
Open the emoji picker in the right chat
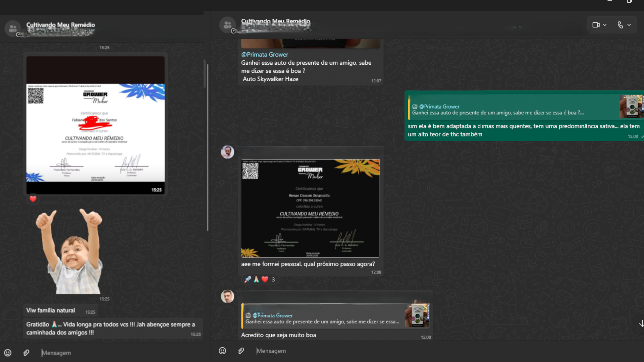click(x=222, y=351)
